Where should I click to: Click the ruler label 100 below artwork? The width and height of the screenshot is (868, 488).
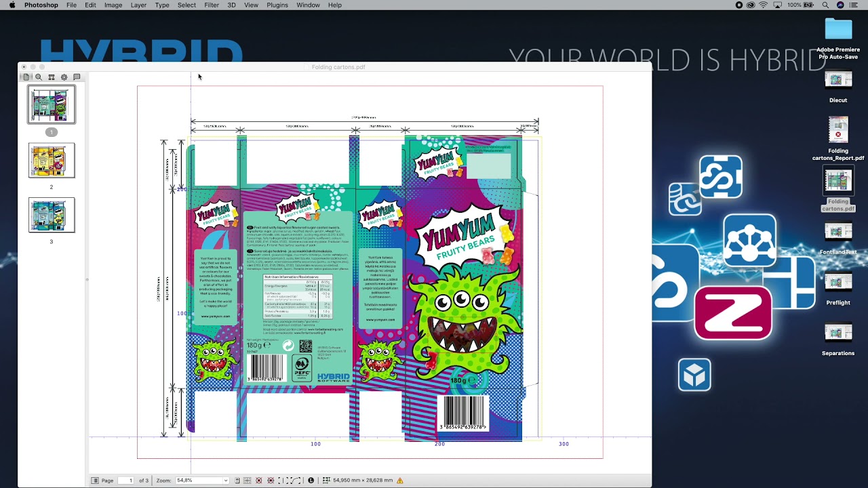pos(315,444)
